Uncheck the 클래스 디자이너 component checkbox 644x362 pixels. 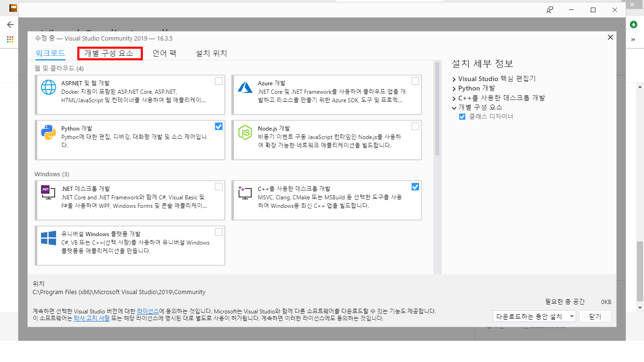[462, 116]
